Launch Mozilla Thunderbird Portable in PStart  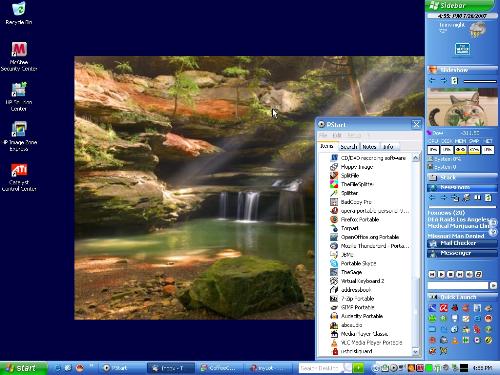pyautogui.click(x=369, y=246)
